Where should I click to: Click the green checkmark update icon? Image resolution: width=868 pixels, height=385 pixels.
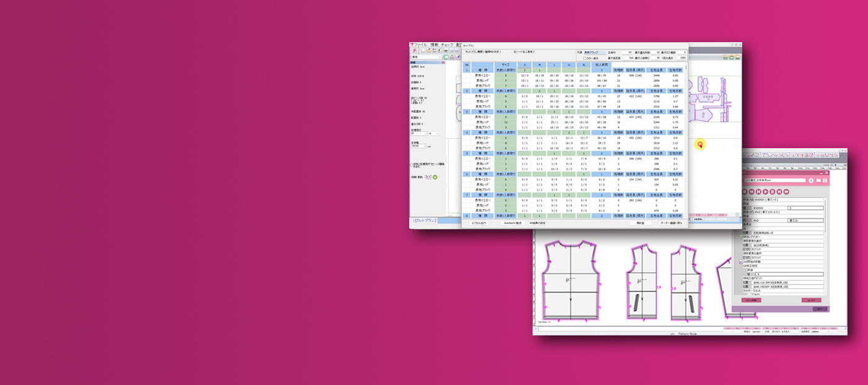pos(435,177)
